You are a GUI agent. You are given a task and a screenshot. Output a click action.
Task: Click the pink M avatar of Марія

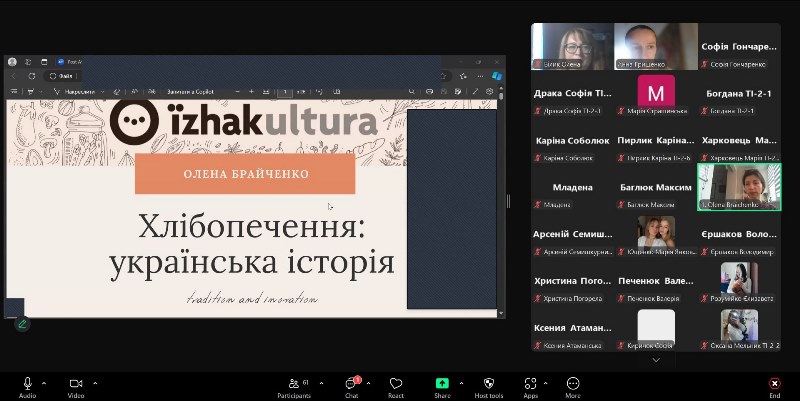point(656,93)
